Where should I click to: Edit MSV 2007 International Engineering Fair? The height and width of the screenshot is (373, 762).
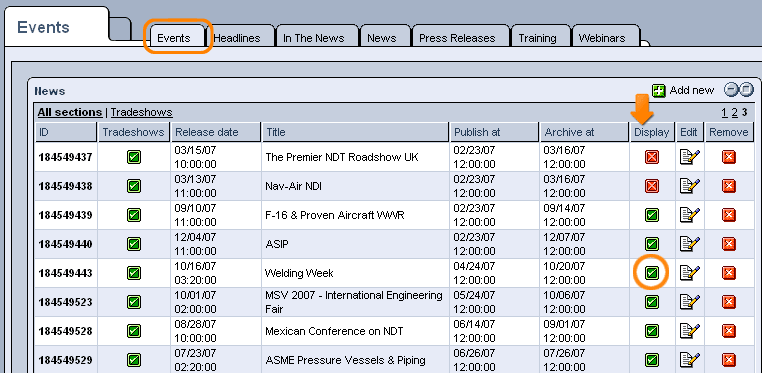click(x=690, y=302)
